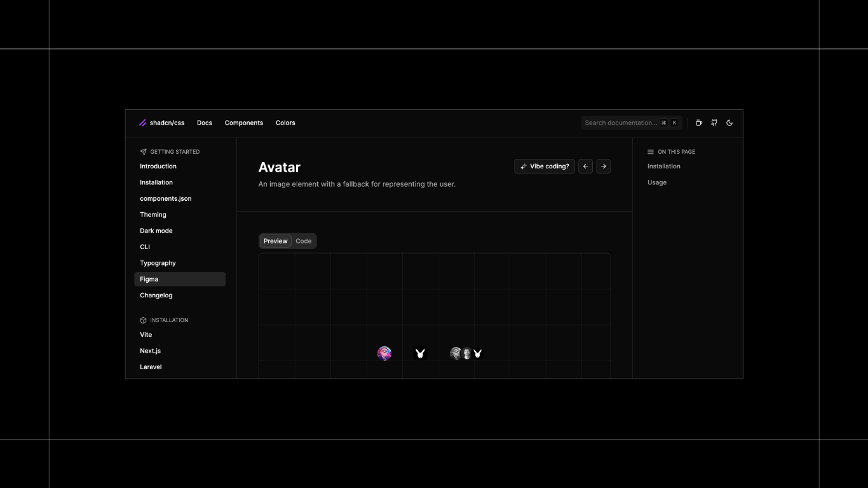Click the shadcn/css logo in the header
This screenshot has height=488, width=868.
point(161,123)
